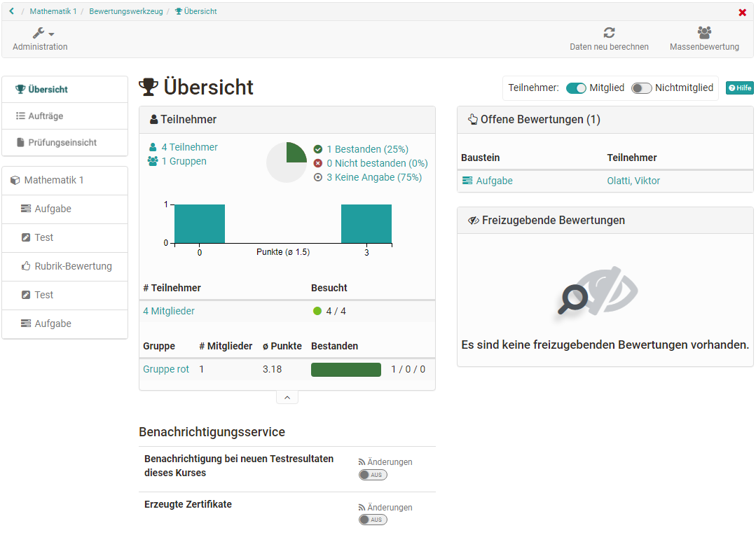The width and height of the screenshot is (756, 535).
Task: Click Änderungen RSS link for Testresultaten notification
Action: (x=385, y=461)
